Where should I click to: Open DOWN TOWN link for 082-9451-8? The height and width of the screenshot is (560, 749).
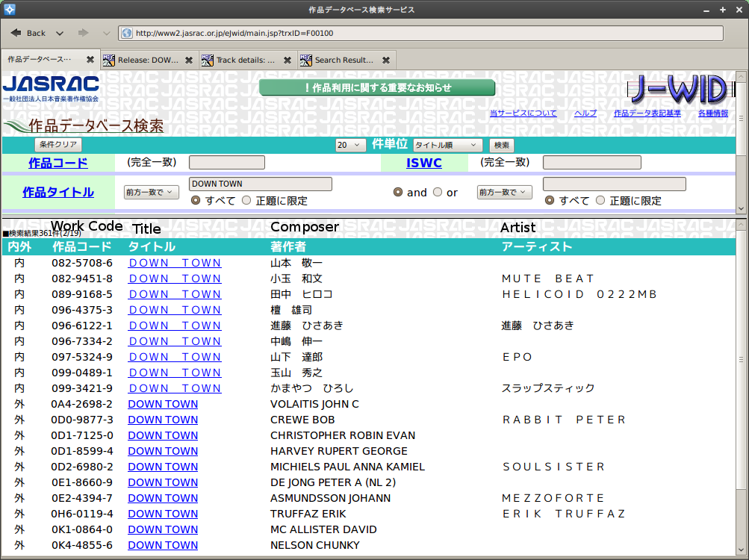pyautogui.click(x=175, y=279)
